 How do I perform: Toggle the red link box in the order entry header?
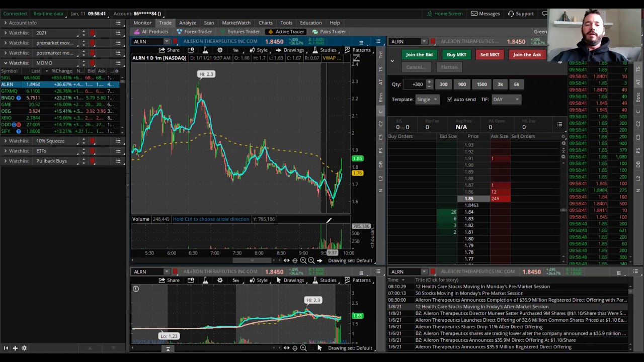point(432,42)
